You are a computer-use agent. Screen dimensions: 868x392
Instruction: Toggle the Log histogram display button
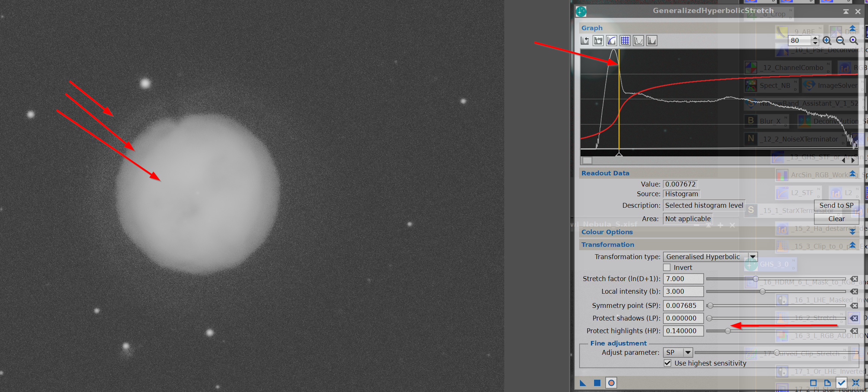tap(598, 41)
